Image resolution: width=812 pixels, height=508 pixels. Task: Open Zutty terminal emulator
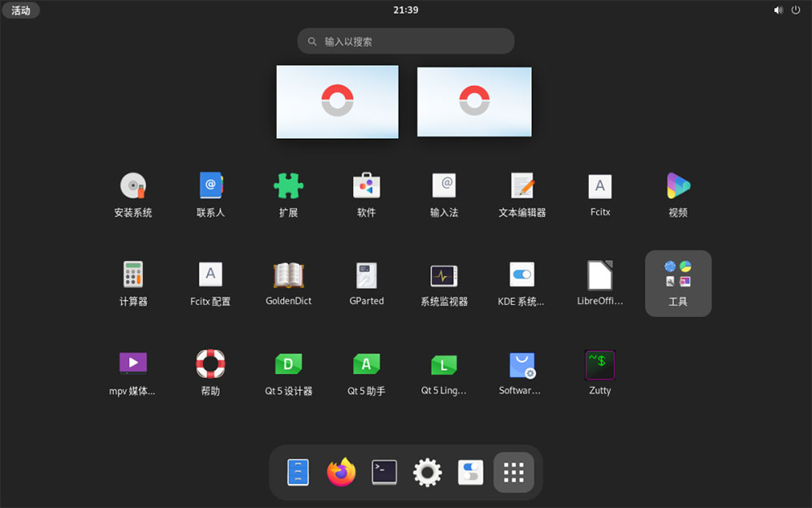click(600, 373)
